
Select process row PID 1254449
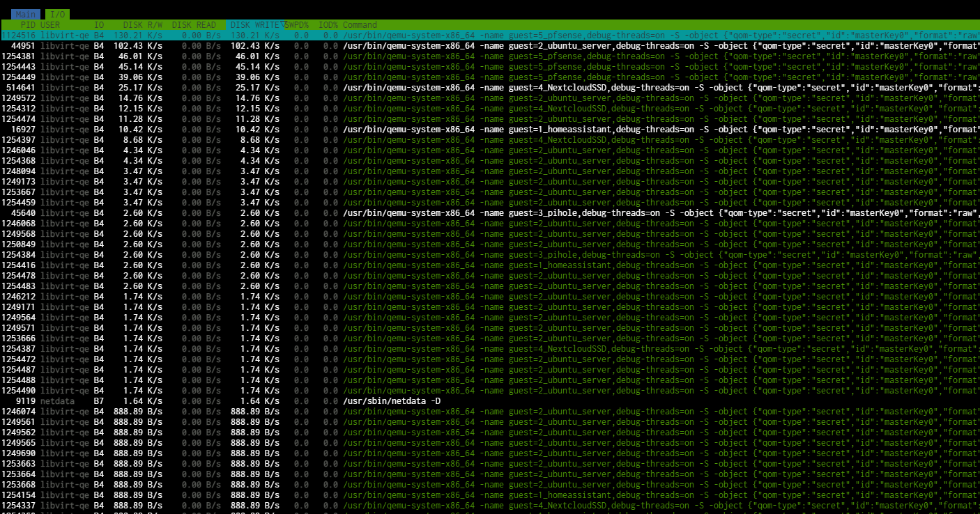[490, 77]
